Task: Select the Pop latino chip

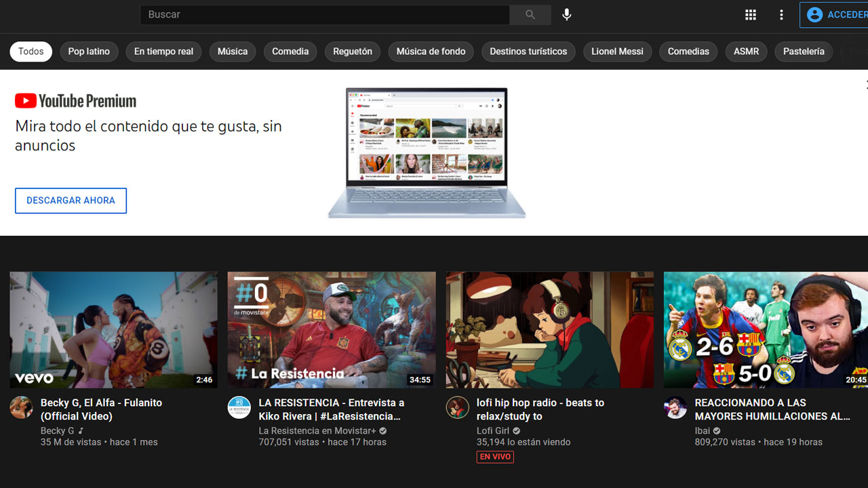Action: click(89, 52)
